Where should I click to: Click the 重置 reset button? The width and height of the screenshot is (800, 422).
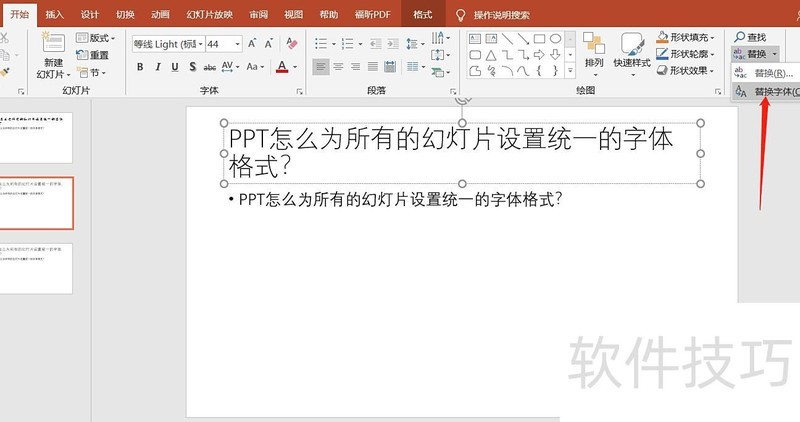click(92, 55)
